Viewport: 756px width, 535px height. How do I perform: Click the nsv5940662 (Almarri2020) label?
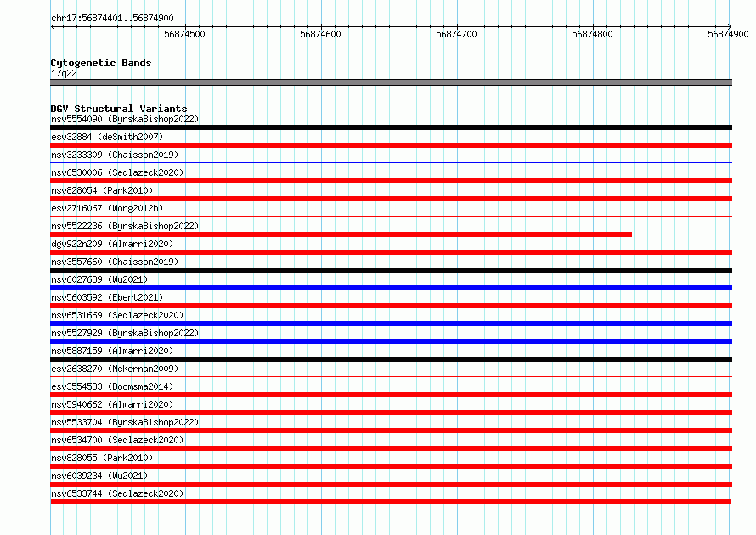tap(112, 404)
